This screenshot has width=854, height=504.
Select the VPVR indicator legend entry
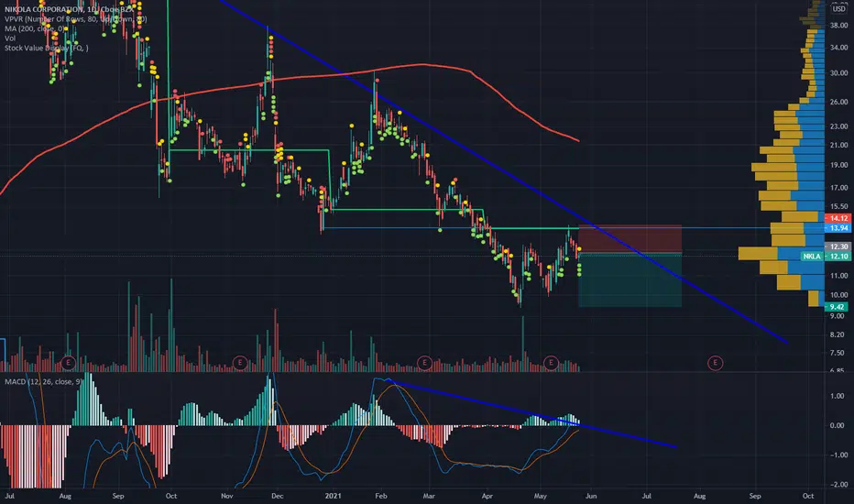(76, 19)
